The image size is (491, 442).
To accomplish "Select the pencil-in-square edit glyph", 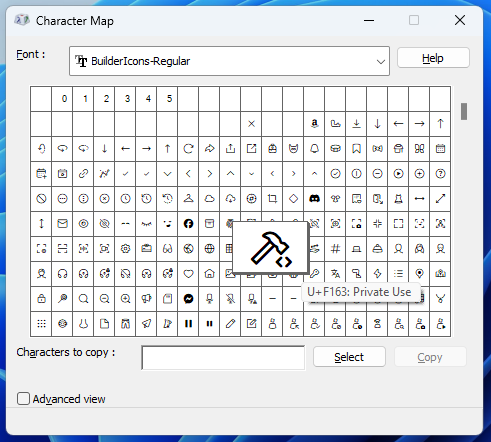I will pos(251,324).
